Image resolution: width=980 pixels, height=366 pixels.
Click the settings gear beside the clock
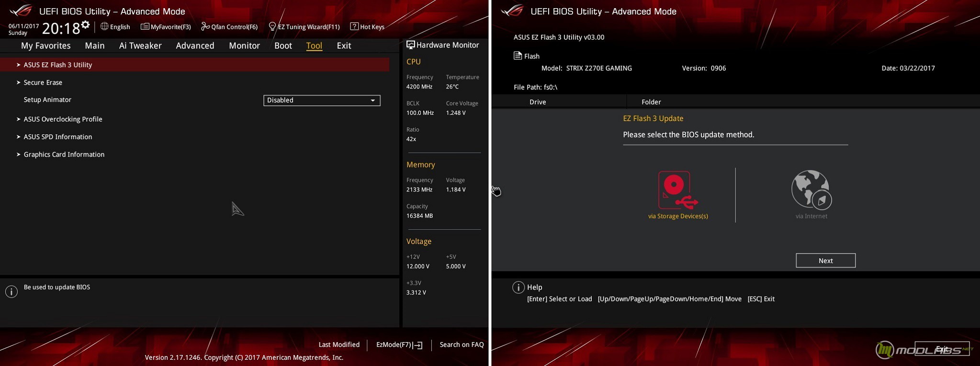click(85, 25)
